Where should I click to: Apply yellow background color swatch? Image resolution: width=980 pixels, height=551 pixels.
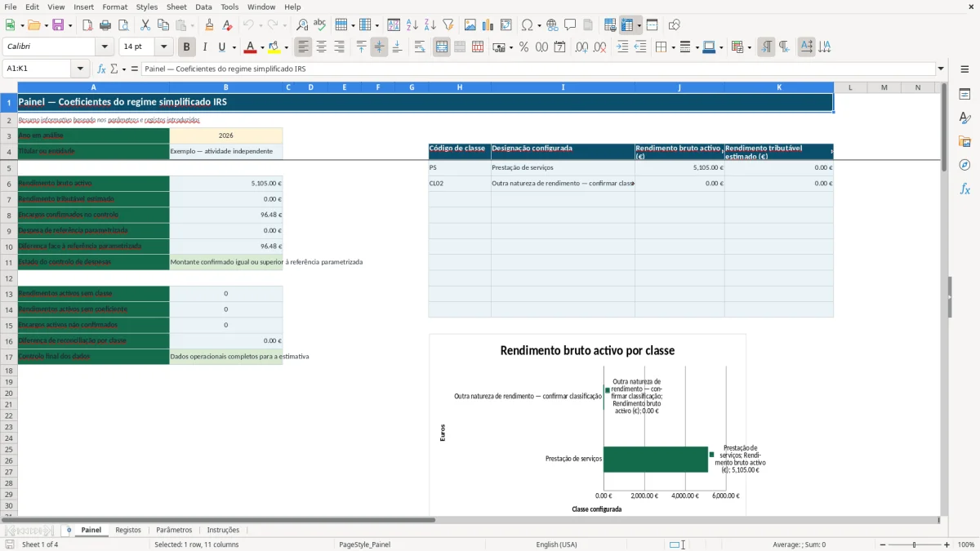point(274,47)
